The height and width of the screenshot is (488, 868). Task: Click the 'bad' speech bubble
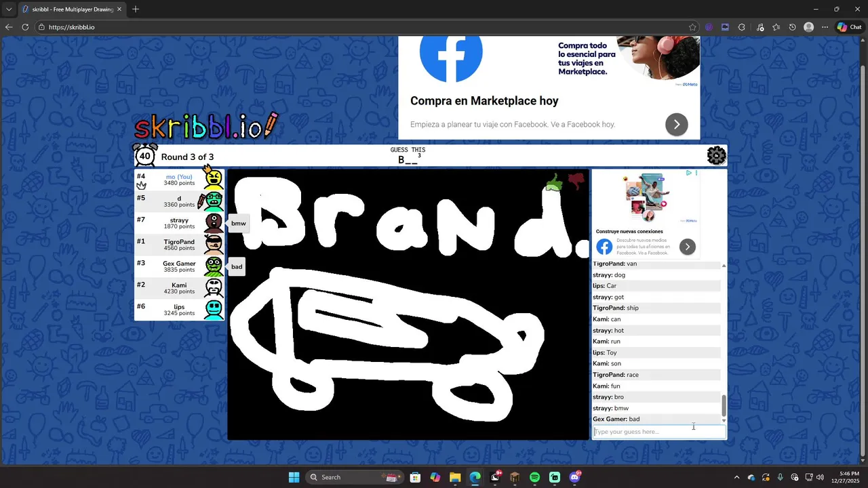237,266
